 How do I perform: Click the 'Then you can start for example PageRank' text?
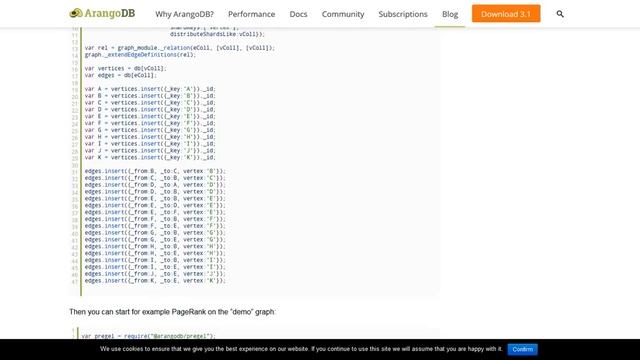(172, 312)
